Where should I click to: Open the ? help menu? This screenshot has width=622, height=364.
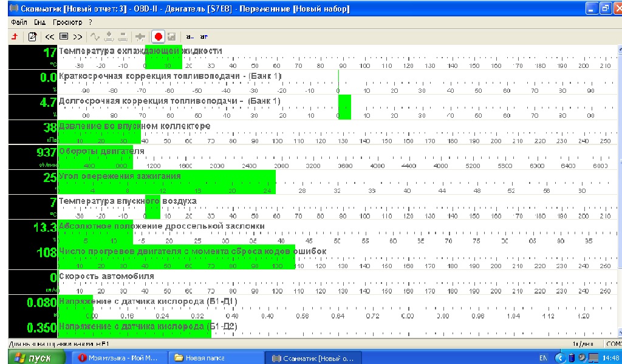click(91, 22)
